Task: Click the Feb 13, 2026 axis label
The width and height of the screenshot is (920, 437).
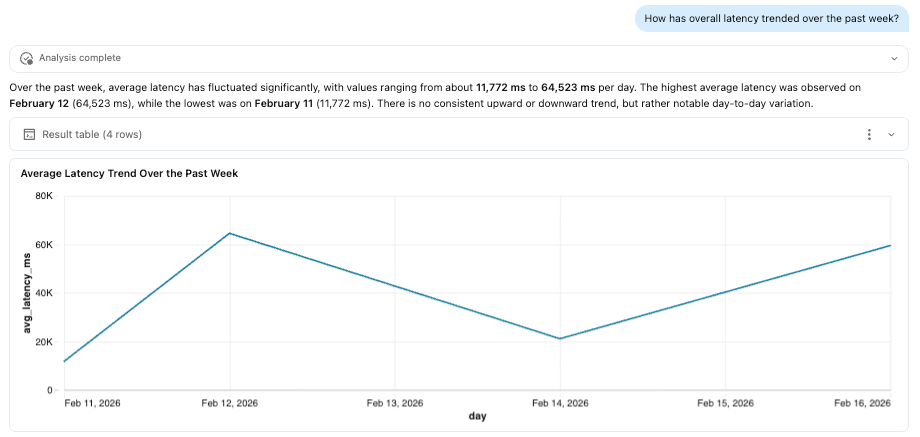Action: pos(395,403)
